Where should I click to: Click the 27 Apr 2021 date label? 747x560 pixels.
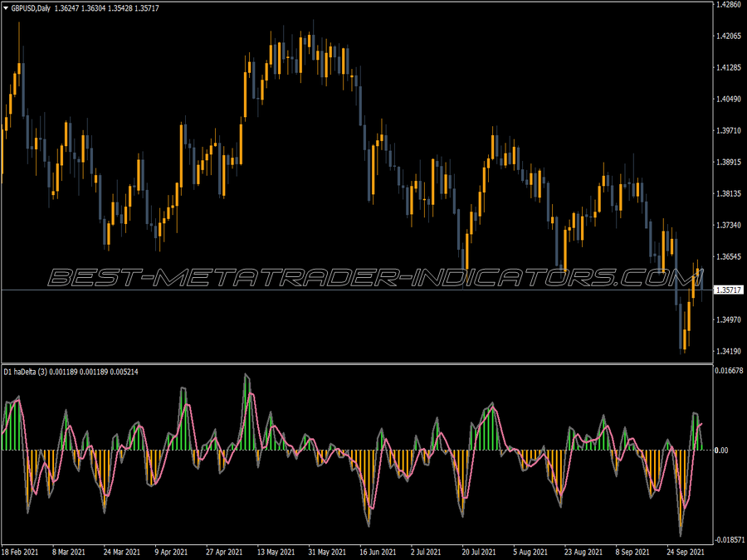[224, 553]
